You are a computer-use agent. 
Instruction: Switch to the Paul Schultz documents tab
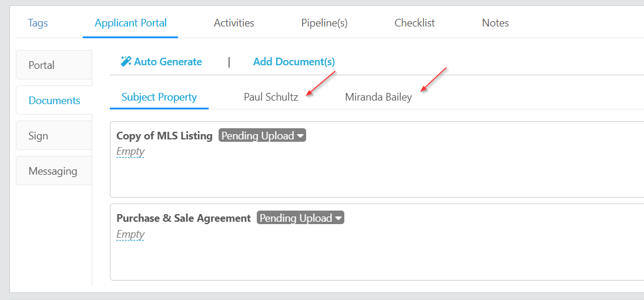(x=271, y=98)
